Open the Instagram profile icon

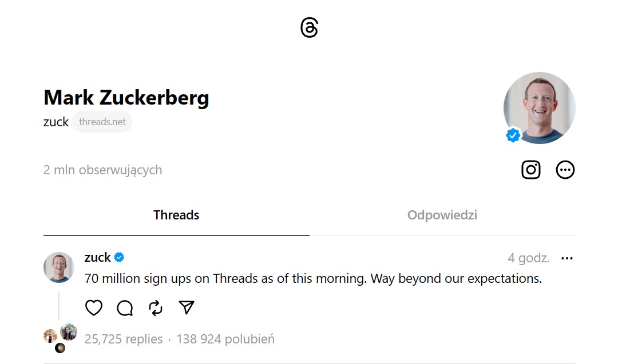pyautogui.click(x=530, y=170)
